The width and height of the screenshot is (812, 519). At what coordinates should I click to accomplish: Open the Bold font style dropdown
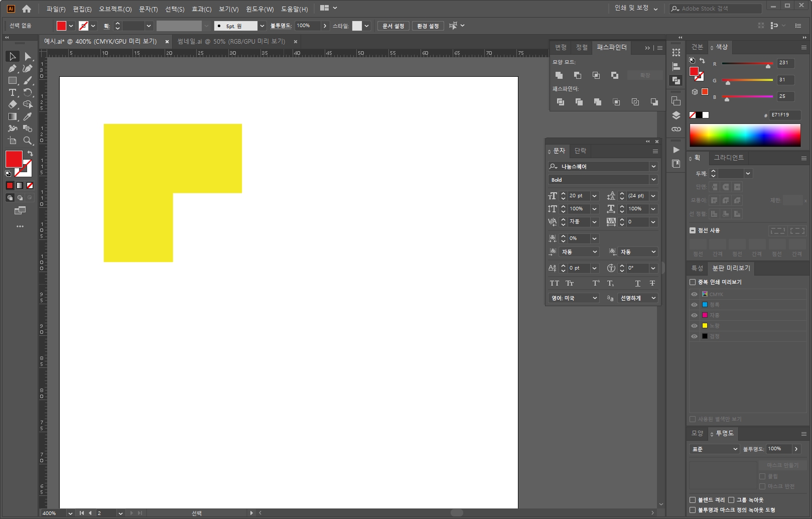point(653,180)
